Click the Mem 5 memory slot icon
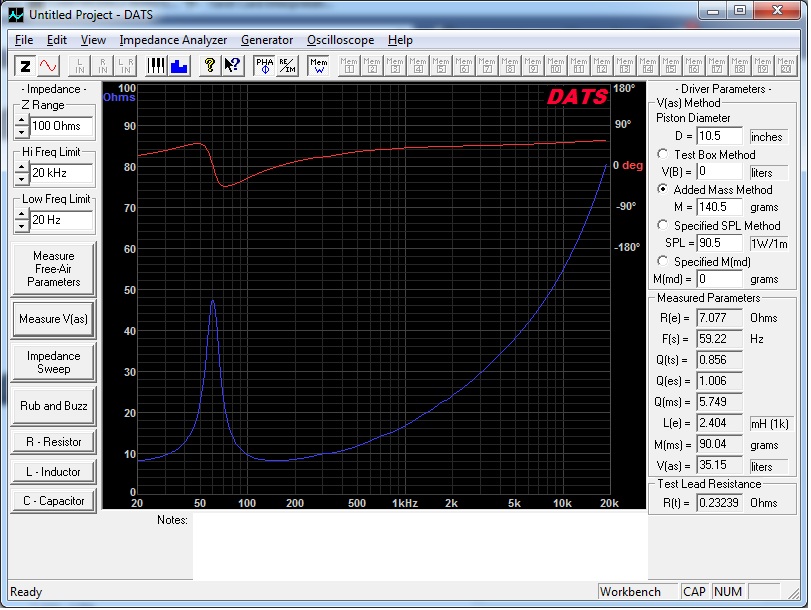This screenshot has height=610, width=811. [x=441, y=66]
